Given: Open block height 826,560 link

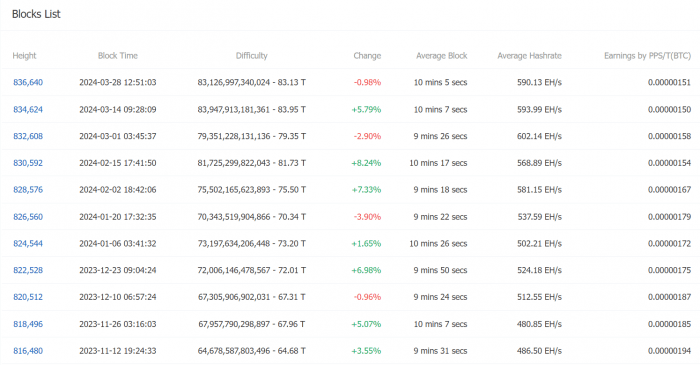Looking at the screenshot, I should (28, 217).
